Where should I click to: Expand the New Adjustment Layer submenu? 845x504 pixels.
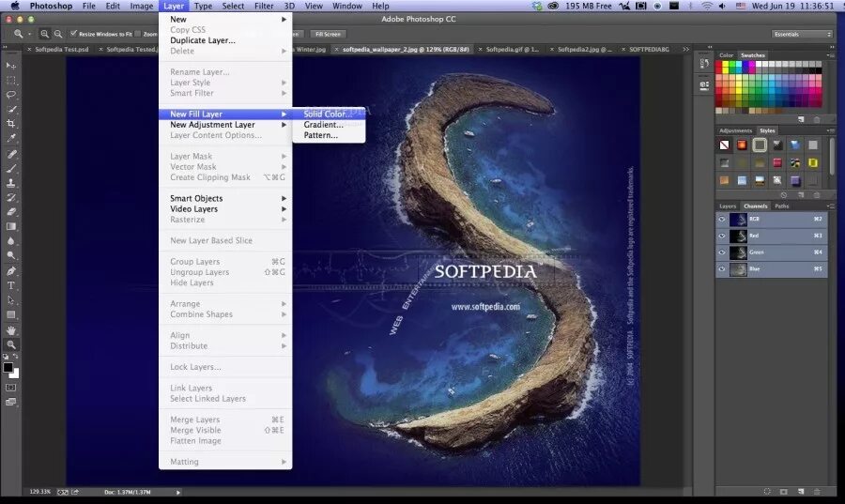coord(225,125)
